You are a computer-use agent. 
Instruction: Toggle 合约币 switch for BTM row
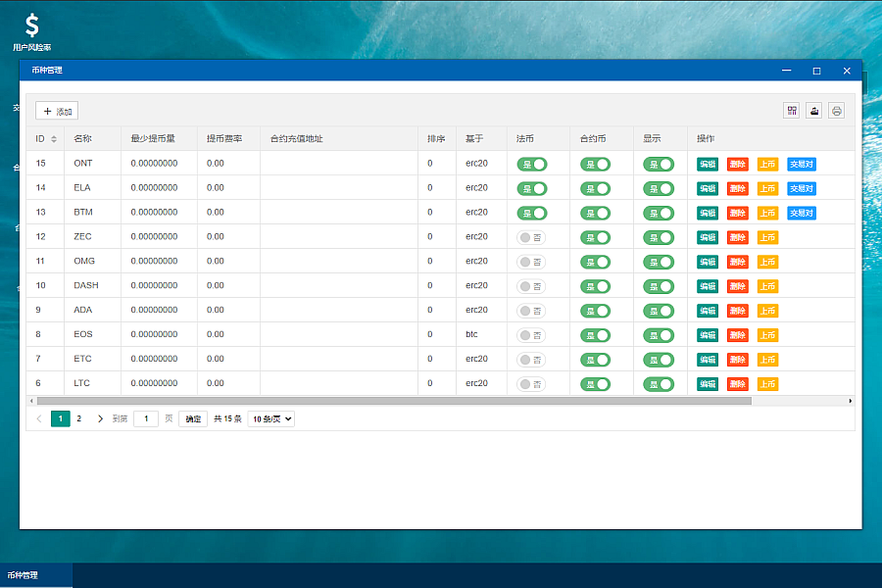pos(595,214)
